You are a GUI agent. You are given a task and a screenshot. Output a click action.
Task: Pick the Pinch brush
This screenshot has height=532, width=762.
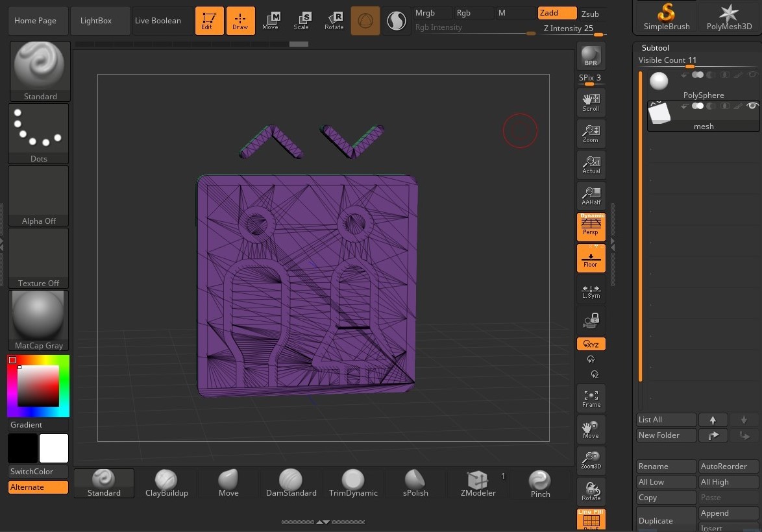pyautogui.click(x=540, y=483)
